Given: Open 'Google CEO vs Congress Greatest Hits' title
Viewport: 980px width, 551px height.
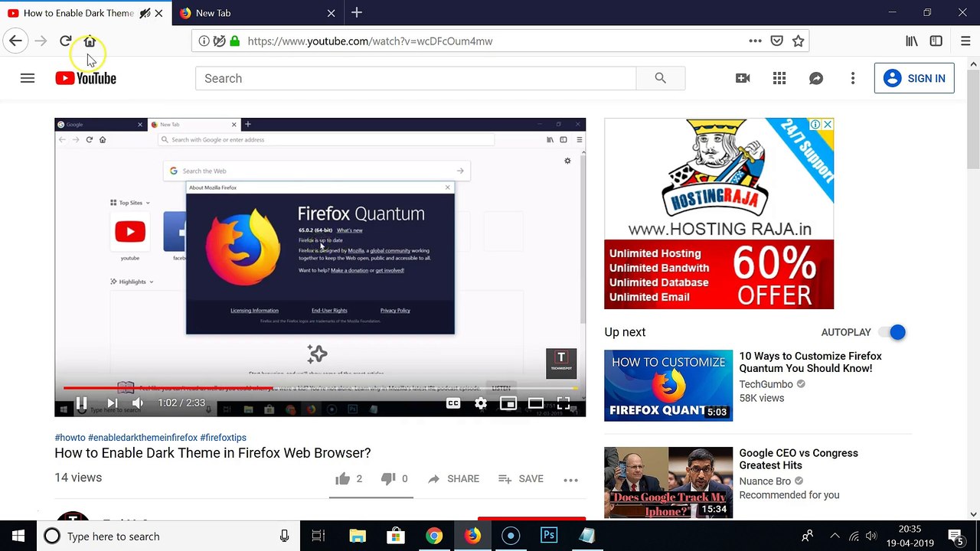Looking at the screenshot, I should click(x=799, y=459).
